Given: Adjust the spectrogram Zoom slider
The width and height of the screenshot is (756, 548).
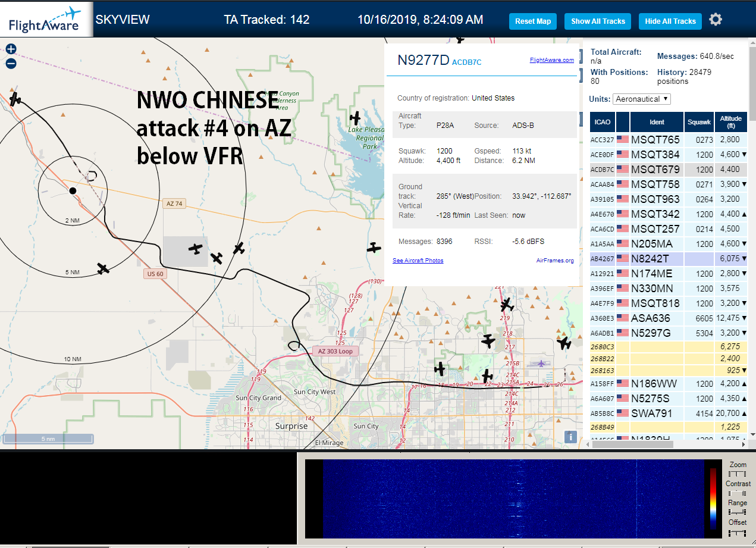Looking at the screenshot, I should 738,474.
